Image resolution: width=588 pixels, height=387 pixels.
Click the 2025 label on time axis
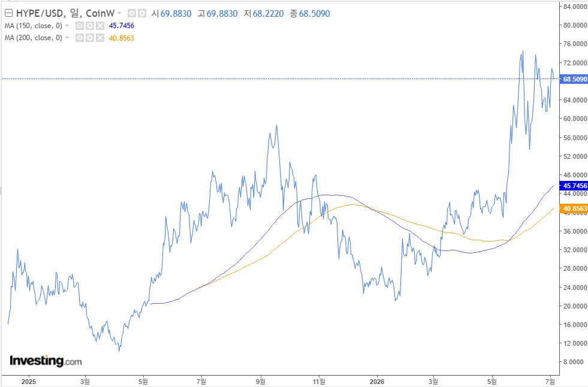coord(29,382)
